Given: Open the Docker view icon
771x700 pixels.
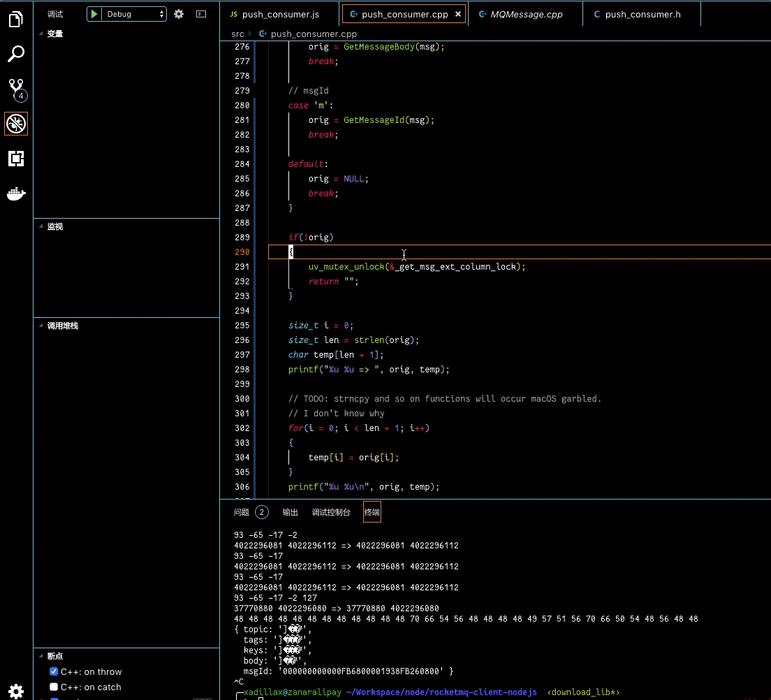Looking at the screenshot, I should point(16,194).
